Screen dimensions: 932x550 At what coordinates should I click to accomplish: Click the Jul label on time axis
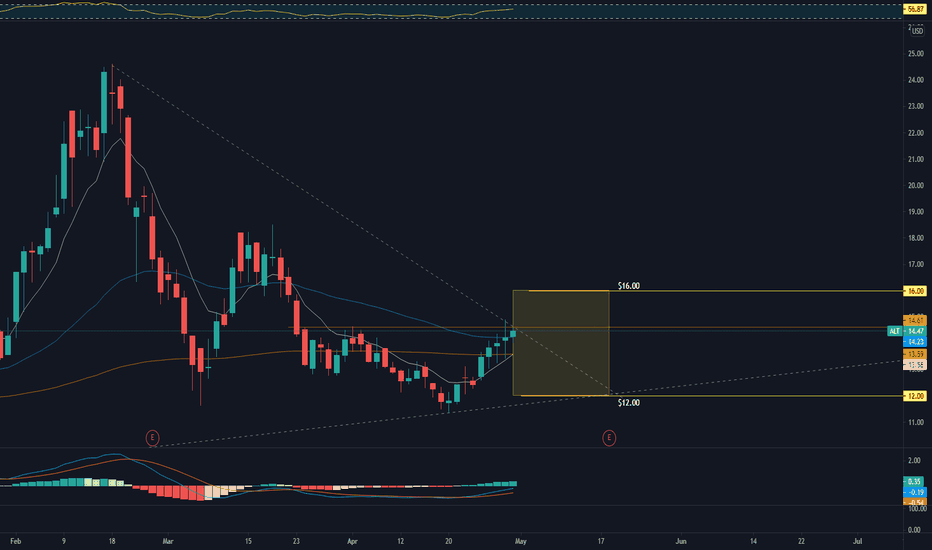858,541
